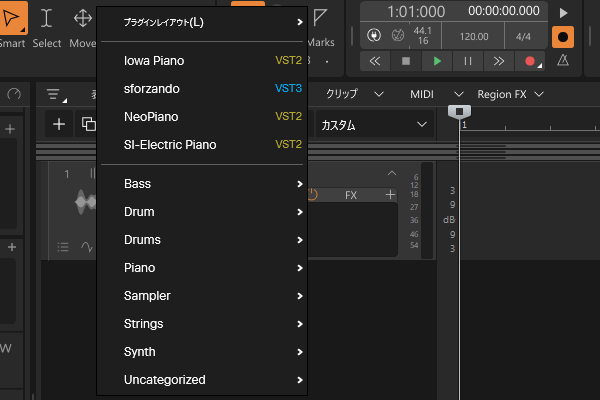Click the timeline Now marker handle

click(459, 110)
